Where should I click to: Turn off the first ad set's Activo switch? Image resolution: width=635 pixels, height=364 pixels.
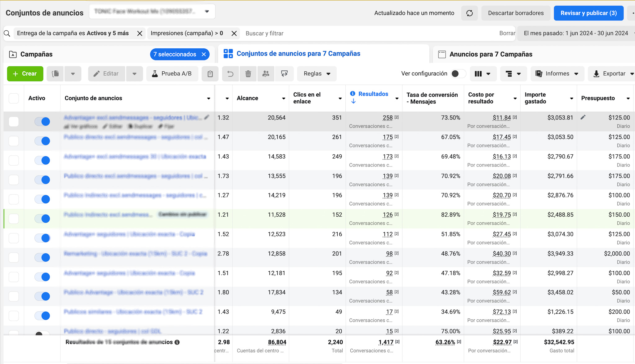(42, 121)
